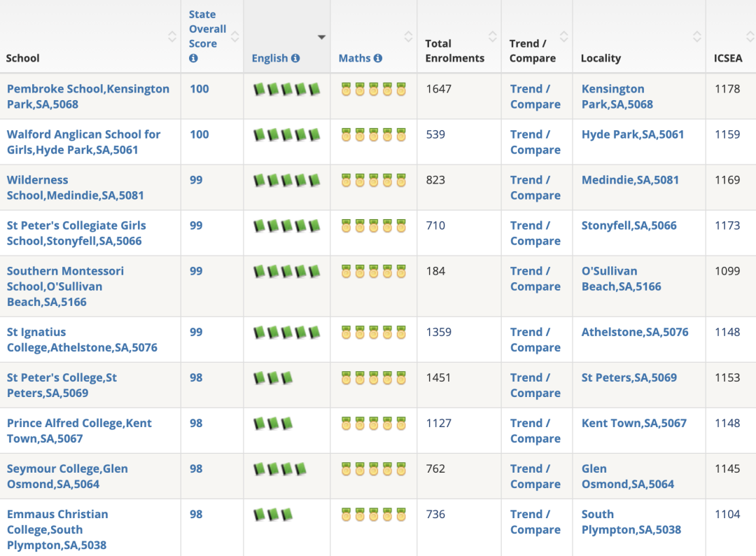Open Pembroke School, Kensington Park link
Viewport: 756px width, 556px height.
click(88, 97)
